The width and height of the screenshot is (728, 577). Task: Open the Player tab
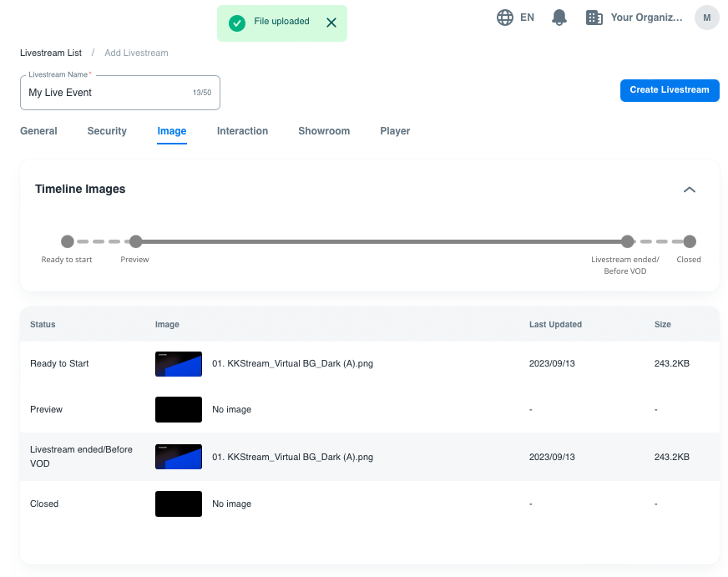tap(395, 131)
